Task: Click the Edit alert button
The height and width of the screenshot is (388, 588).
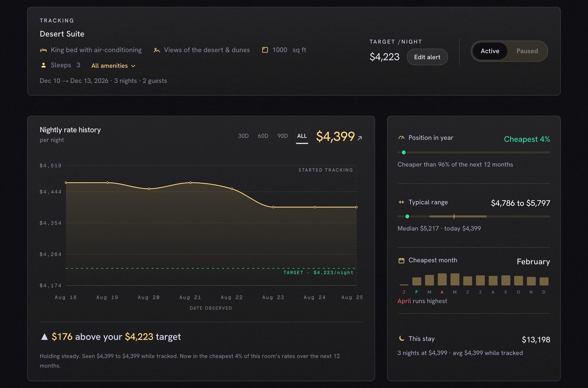Action: [427, 57]
